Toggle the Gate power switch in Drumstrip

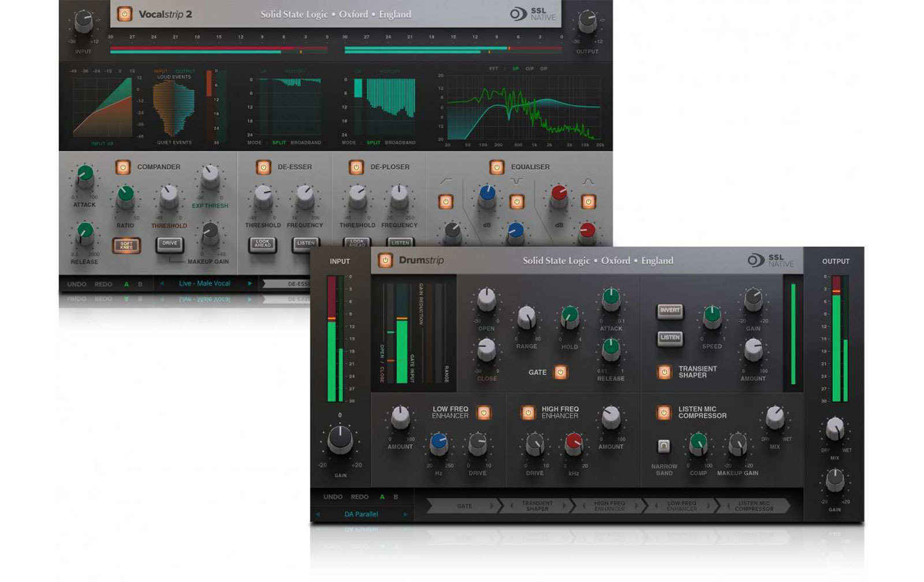pos(560,372)
